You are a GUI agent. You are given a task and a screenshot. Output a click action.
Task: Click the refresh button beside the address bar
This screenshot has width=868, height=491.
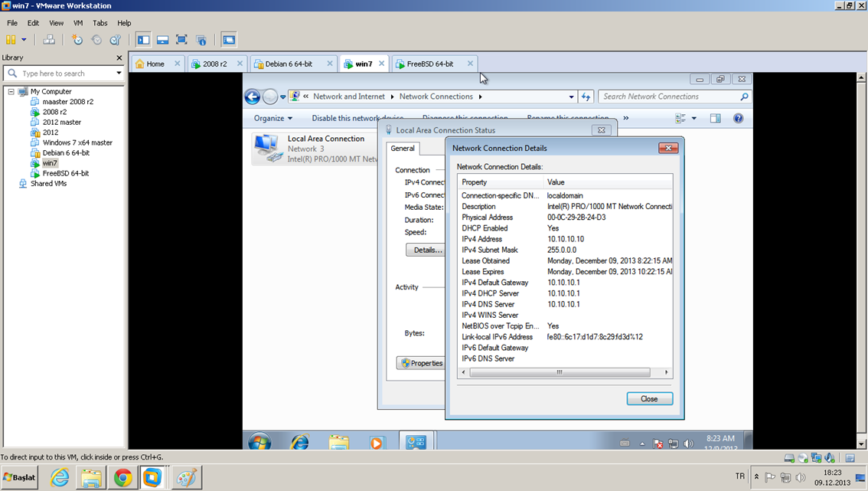(586, 97)
